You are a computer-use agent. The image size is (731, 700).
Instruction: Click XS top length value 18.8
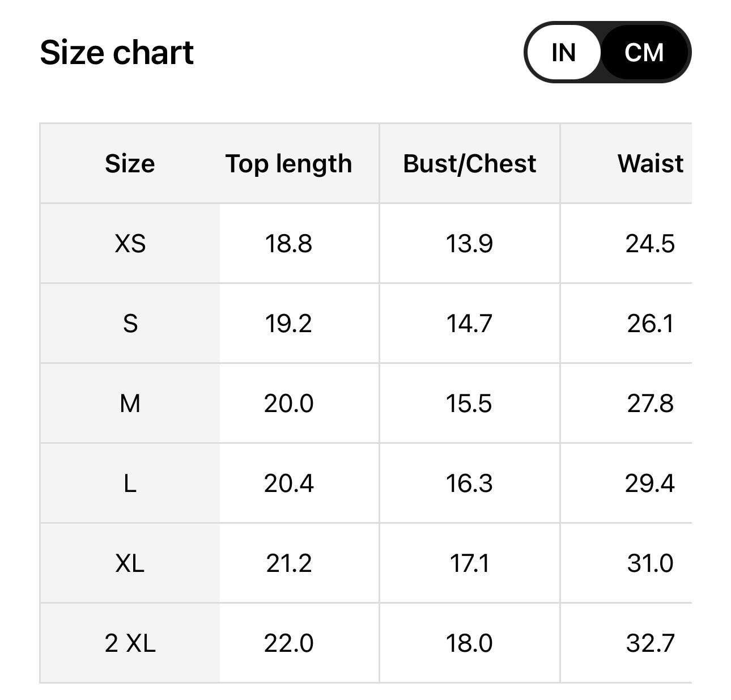(x=288, y=244)
